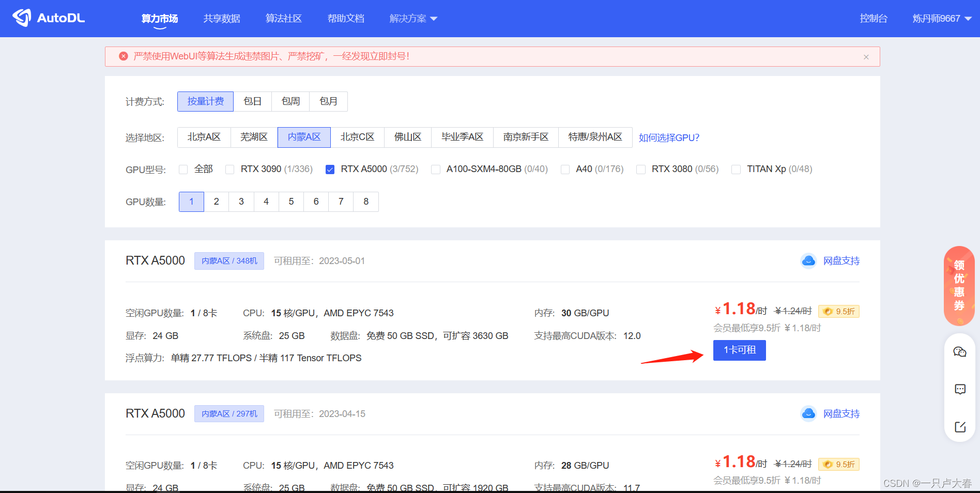Check the A100-SXM4-80GB checkbox
This screenshot has height=493, width=980.
click(x=436, y=170)
